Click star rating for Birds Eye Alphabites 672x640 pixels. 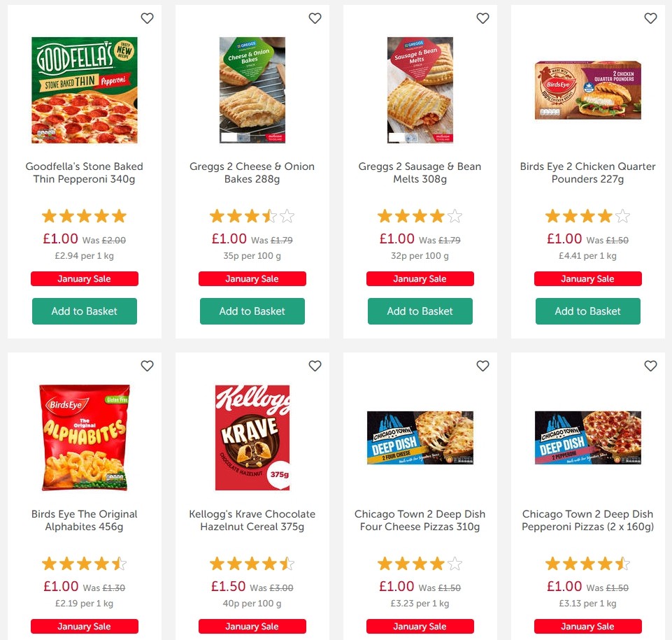pos(85,564)
